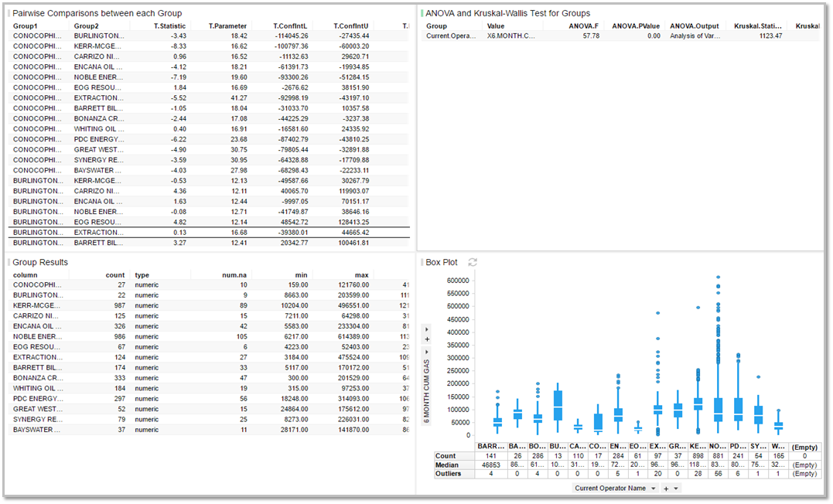This screenshot has height=504, width=833.
Task: Click the Outliers row label below box plot
Action: pyautogui.click(x=449, y=474)
